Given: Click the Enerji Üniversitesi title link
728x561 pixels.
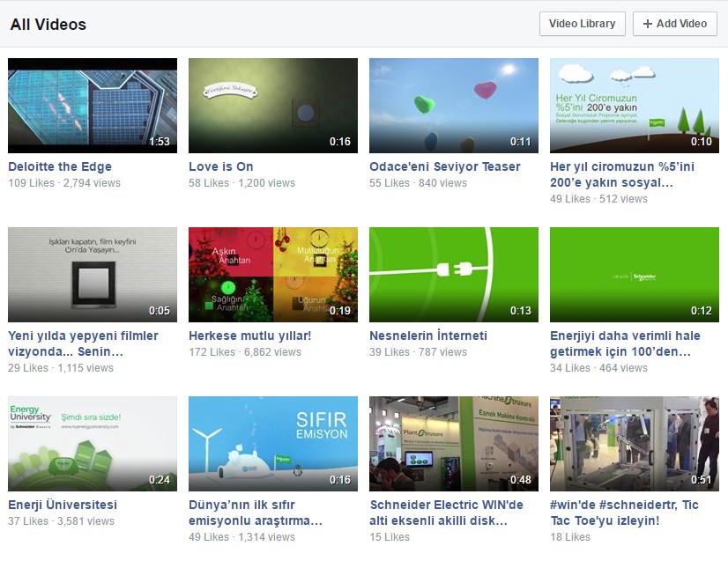Looking at the screenshot, I should coord(63,505).
